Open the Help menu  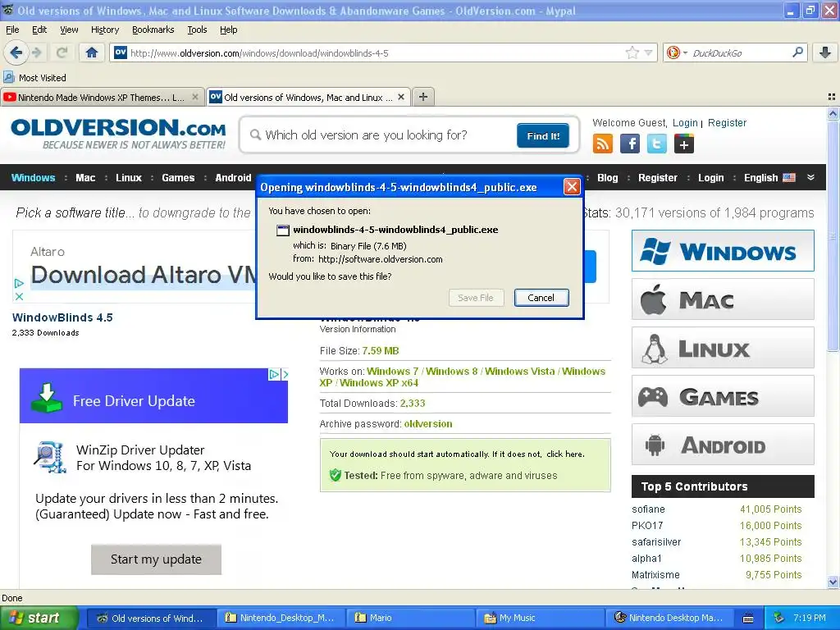point(229,30)
